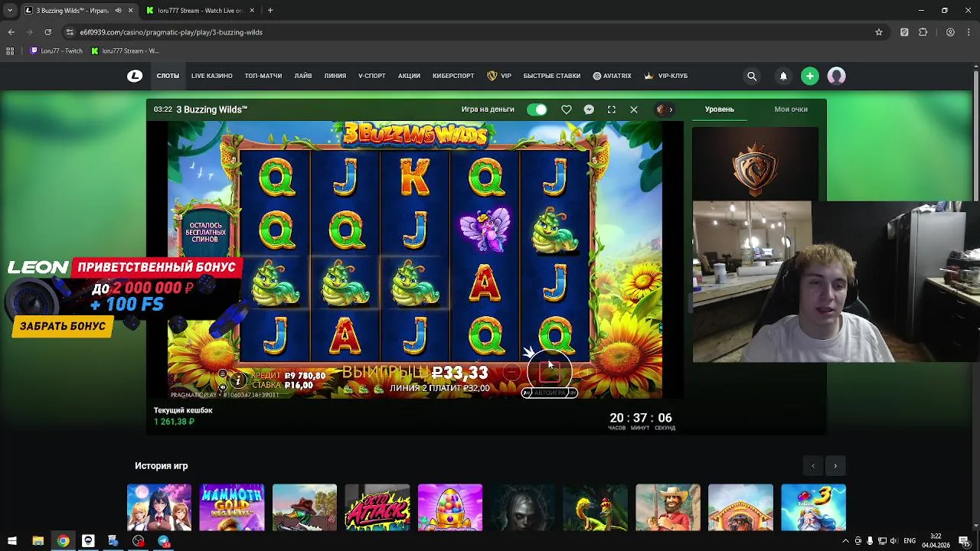980x551 pixels.
Task: Open the cowboy with hat game thumbnail
Action: point(668,507)
